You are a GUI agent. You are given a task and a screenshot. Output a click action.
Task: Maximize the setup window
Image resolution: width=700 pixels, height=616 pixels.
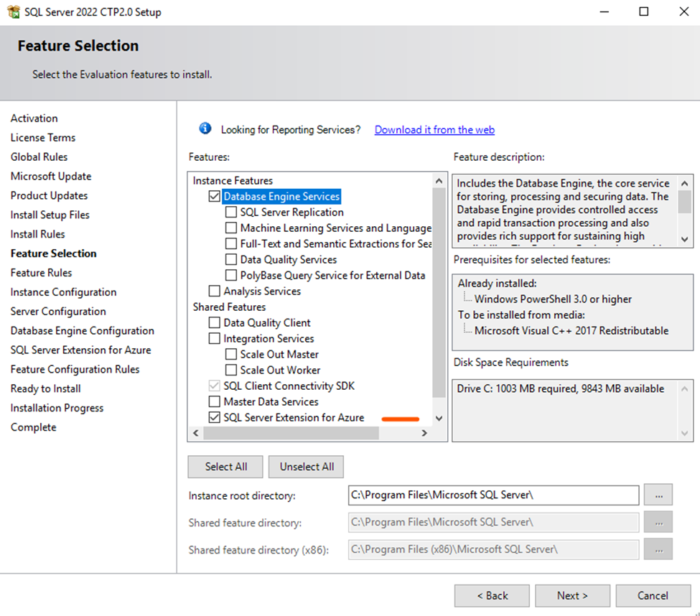644,11
